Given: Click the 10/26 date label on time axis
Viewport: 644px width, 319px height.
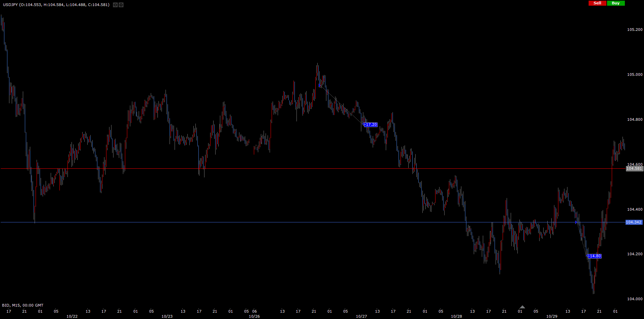Looking at the screenshot, I should (254, 316).
